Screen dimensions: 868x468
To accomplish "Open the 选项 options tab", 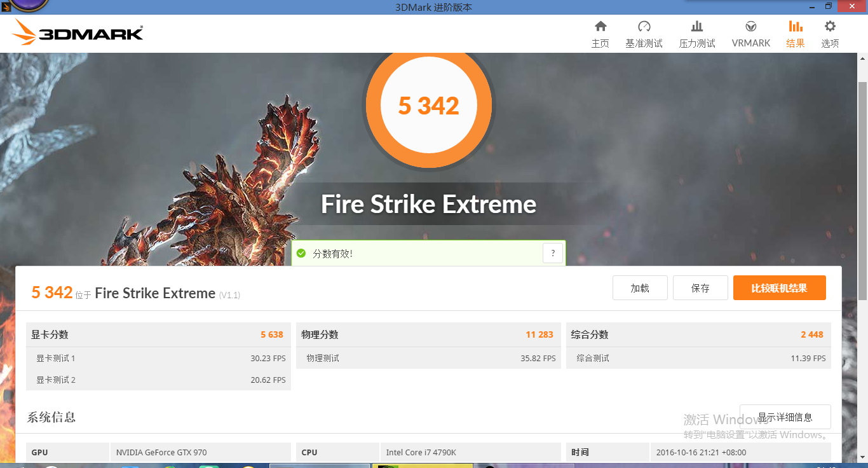I will click(x=830, y=34).
